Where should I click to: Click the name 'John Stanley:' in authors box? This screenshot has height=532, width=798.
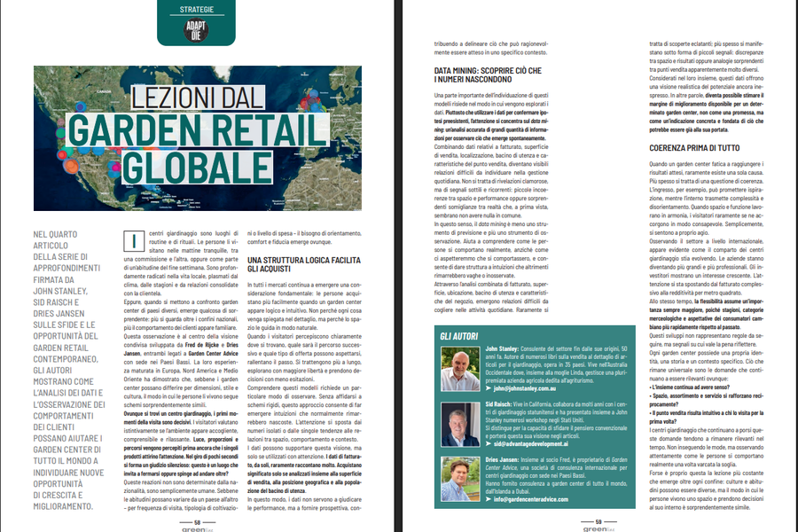click(502, 348)
